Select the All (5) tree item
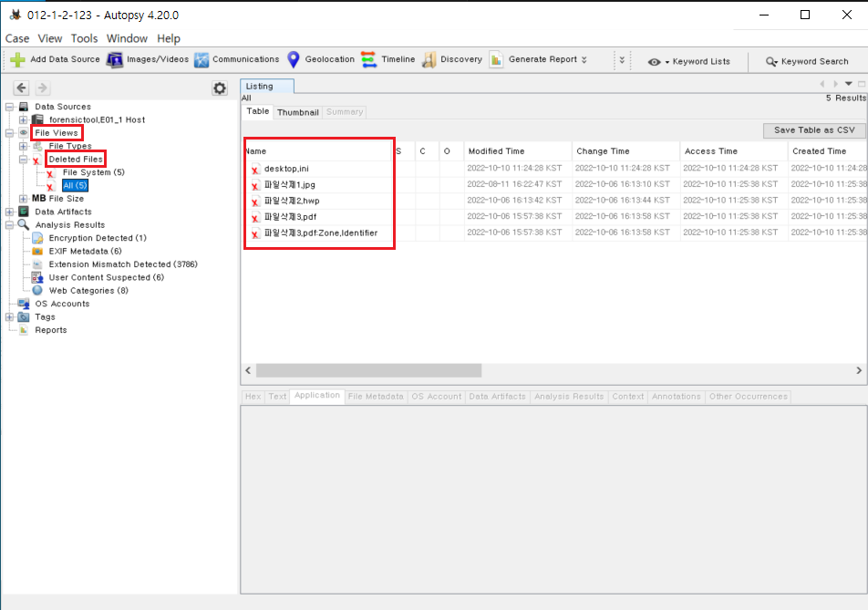Screen dimensions: 868x610 [x=75, y=185]
